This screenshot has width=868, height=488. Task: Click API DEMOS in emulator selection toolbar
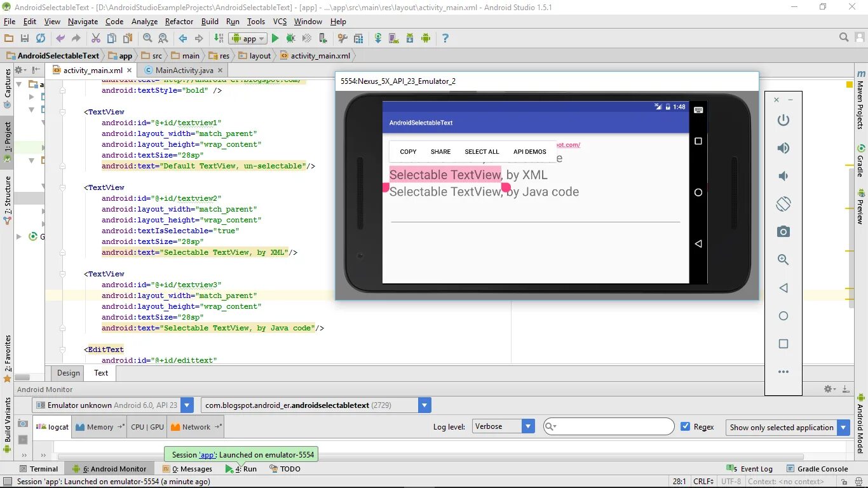coord(530,152)
